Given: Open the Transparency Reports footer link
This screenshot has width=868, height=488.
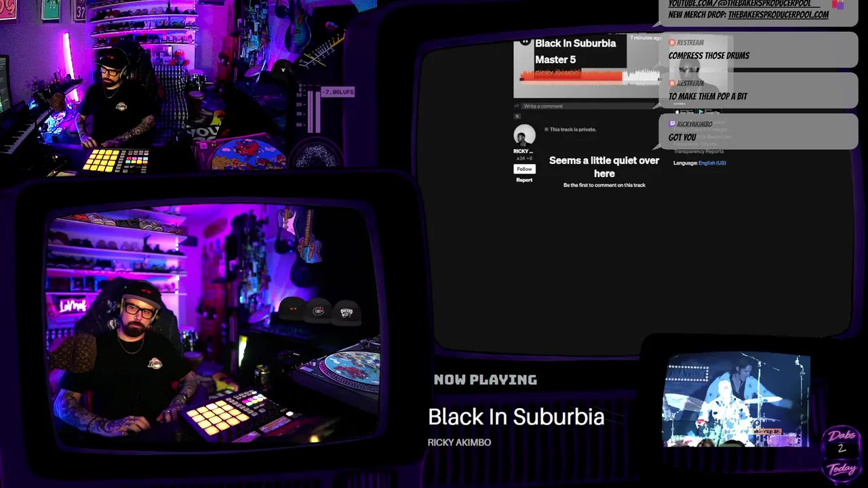Looking at the screenshot, I should pyautogui.click(x=698, y=151).
